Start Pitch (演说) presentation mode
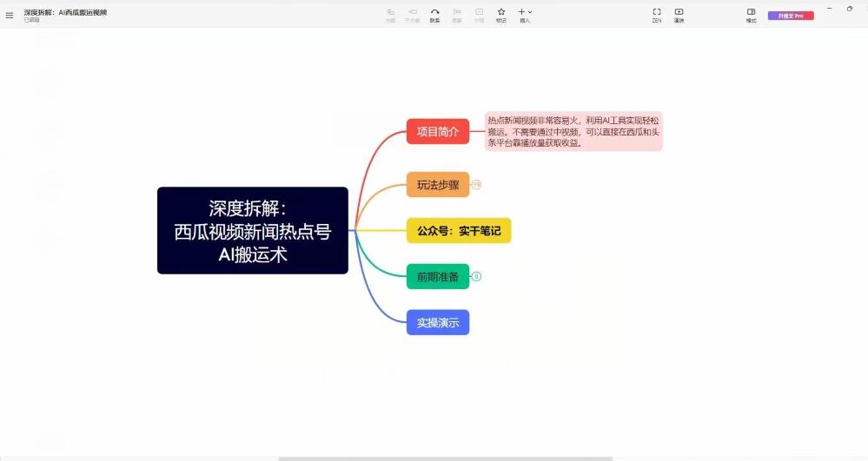 679,14
